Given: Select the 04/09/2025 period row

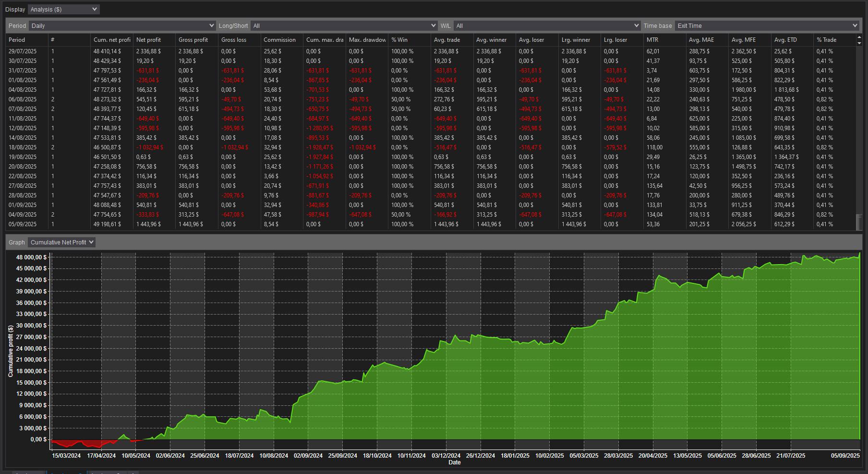Looking at the screenshot, I should 431,215.
